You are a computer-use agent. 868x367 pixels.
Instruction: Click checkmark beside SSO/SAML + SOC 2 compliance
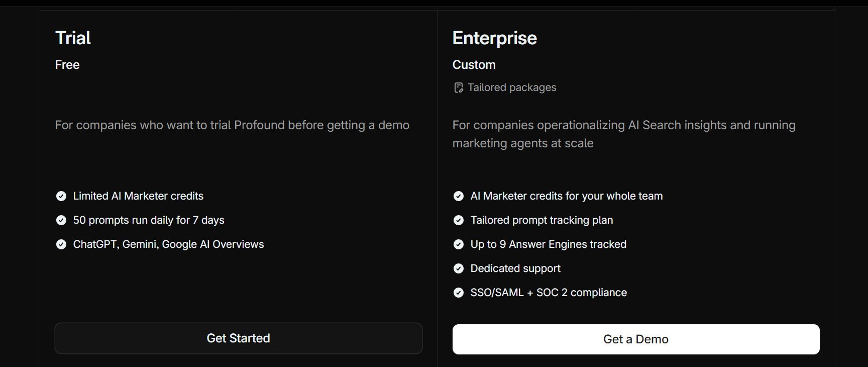(459, 293)
